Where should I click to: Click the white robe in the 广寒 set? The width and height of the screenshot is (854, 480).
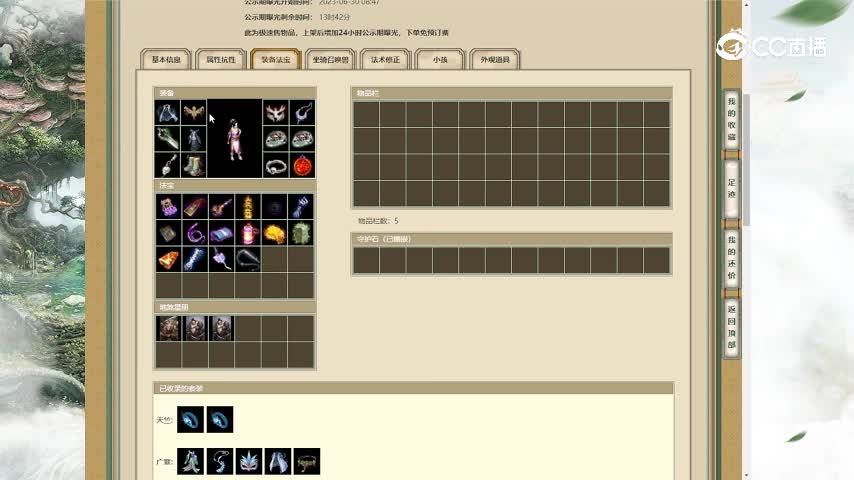(191, 461)
